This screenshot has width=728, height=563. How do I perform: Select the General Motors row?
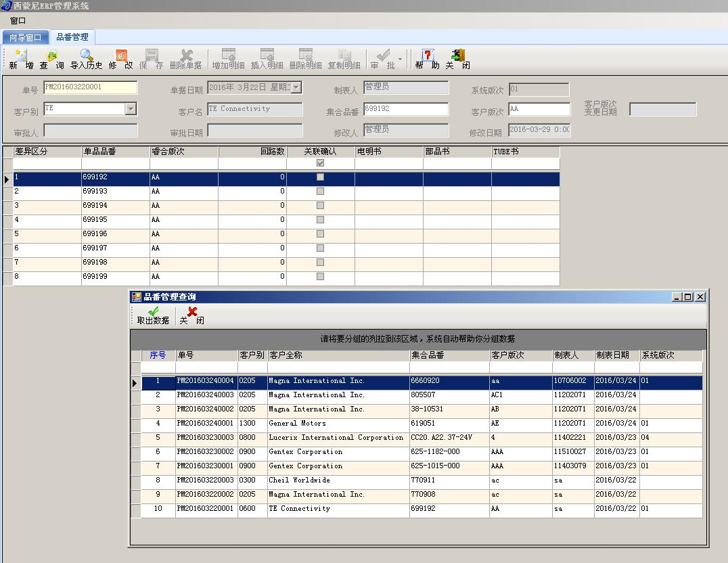(297, 424)
